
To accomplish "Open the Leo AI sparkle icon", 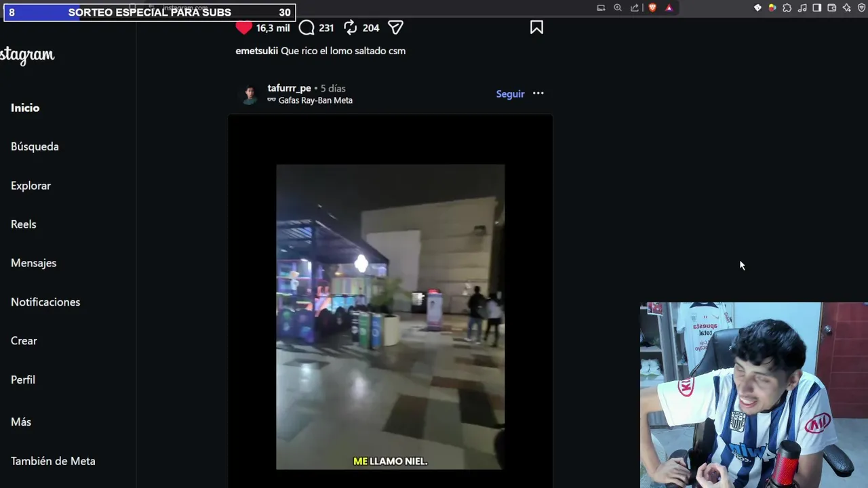I will [847, 8].
